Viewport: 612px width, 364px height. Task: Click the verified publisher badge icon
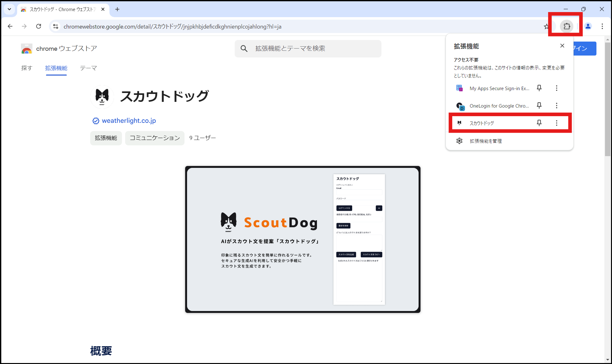(x=96, y=121)
